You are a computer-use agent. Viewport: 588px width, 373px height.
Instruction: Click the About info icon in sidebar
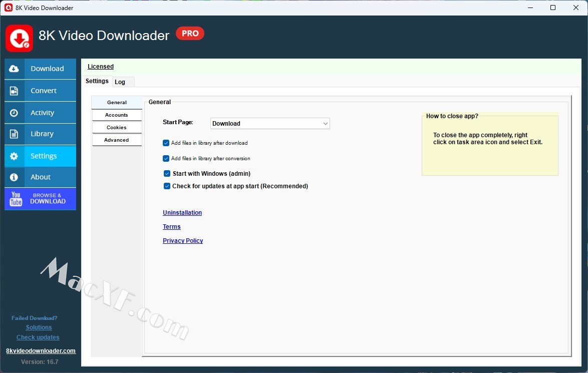pos(14,177)
